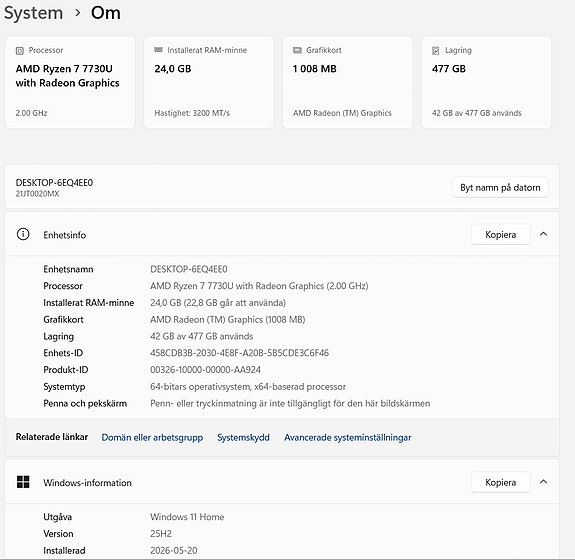Viewport: 575px width, 560px height.
Task: Open Avancerade systeminställningar link
Action: pyautogui.click(x=348, y=438)
